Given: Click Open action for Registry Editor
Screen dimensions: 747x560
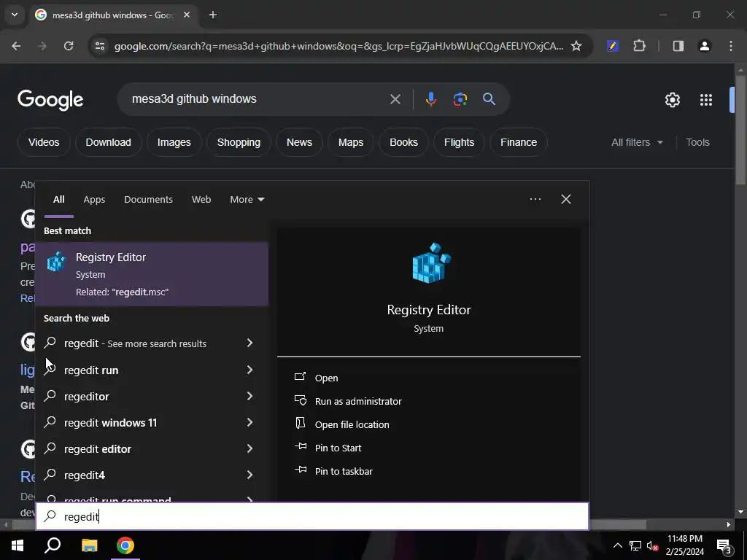Looking at the screenshot, I should click(x=326, y=378).
